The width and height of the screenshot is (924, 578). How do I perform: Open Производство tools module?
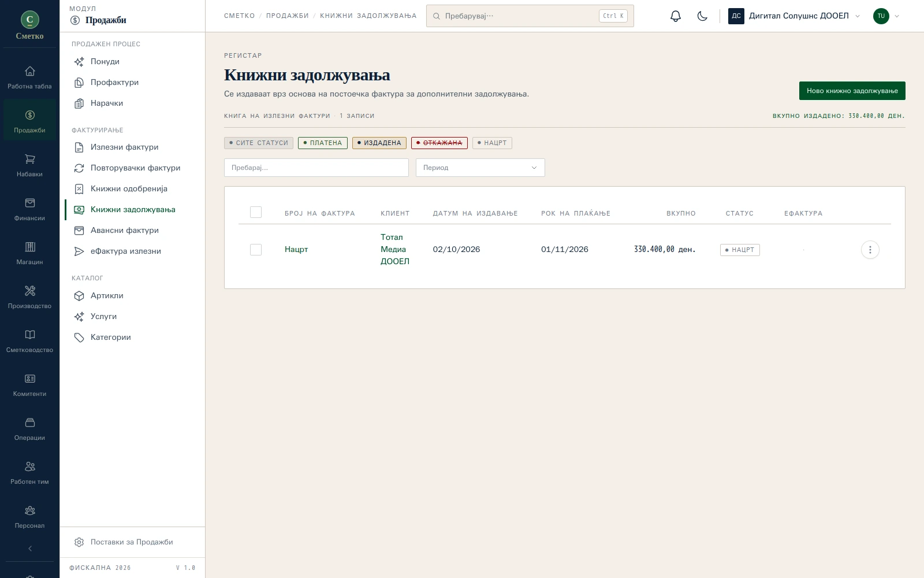click(x=29, y=297)
